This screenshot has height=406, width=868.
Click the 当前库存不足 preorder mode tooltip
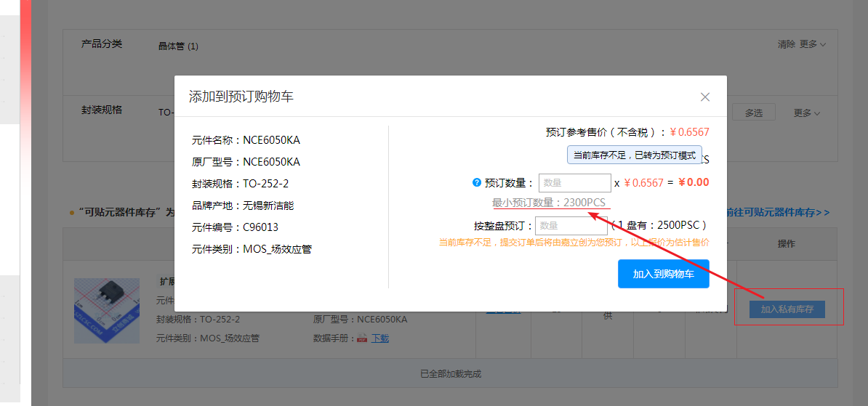click(x=635, y=155)
